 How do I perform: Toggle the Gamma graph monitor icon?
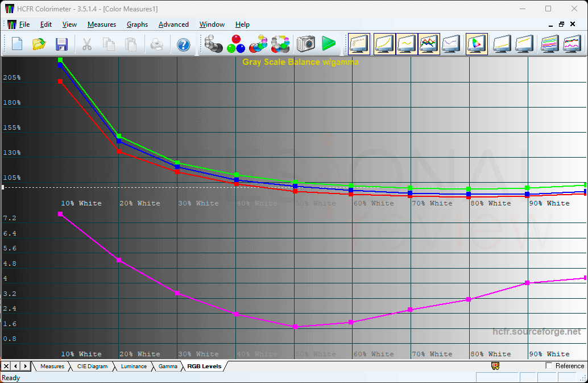[407, 44]
